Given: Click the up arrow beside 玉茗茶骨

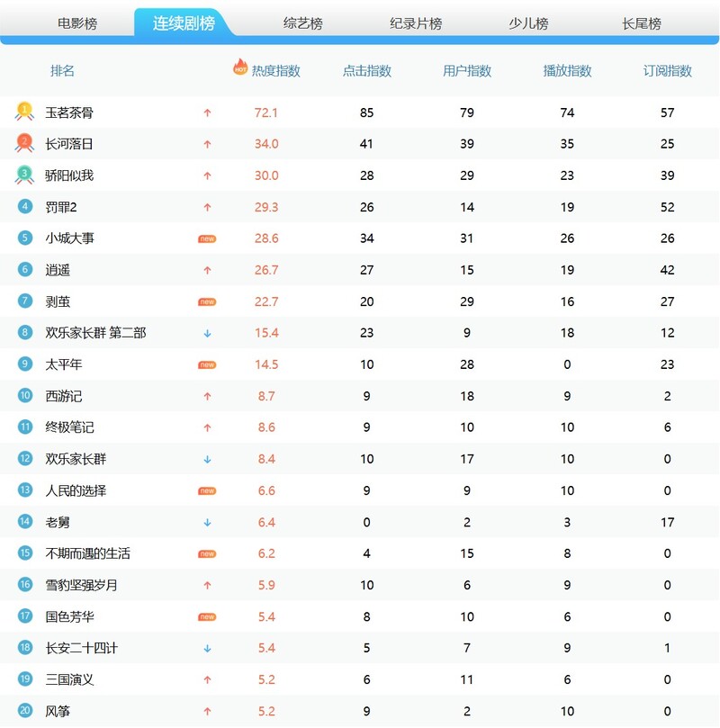Looking at the screenshot, I should click(x=207, y=112).
